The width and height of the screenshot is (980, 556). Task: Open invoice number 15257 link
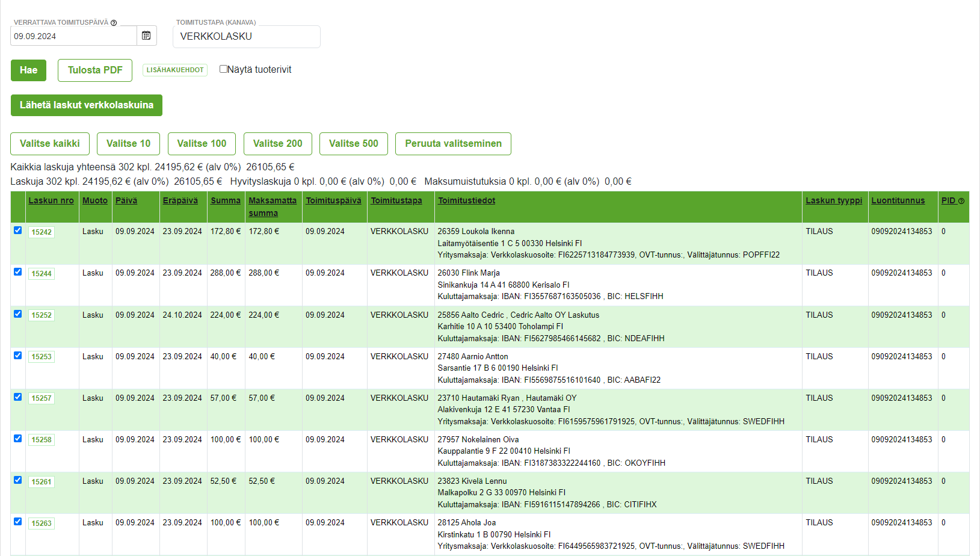(42, 398)
